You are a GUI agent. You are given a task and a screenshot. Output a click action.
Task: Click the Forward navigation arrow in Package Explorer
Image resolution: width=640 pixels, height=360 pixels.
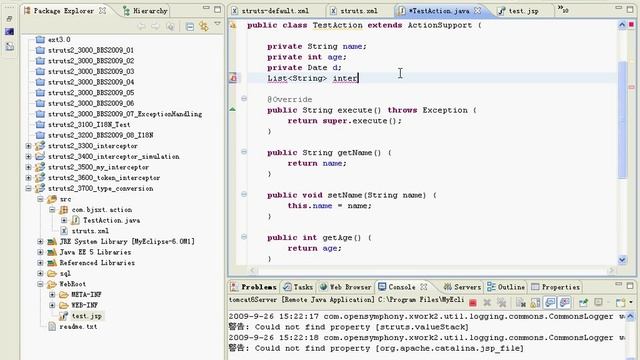click(x=156, y=27)
